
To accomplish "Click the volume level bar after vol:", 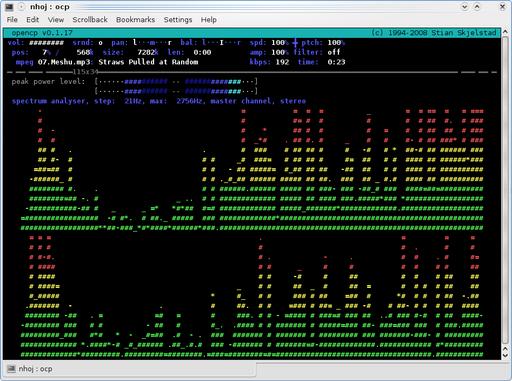I will pyautogui.click(x=46, y=43).
